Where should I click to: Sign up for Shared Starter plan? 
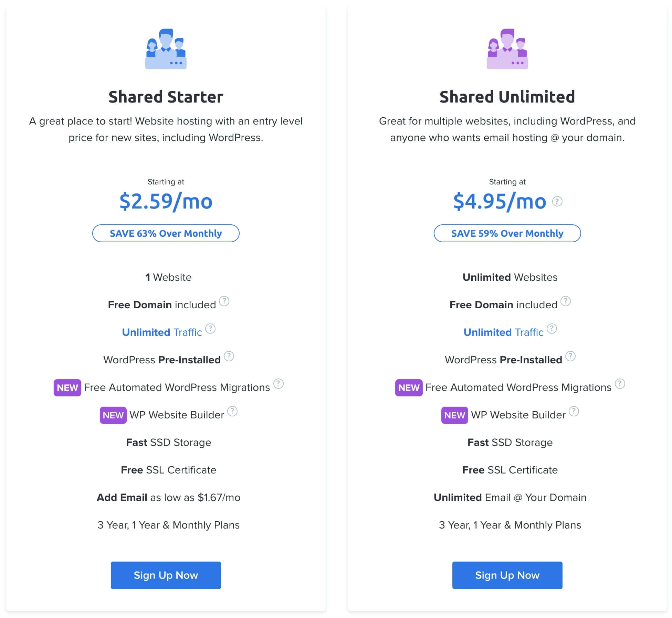tap(166, 575)
